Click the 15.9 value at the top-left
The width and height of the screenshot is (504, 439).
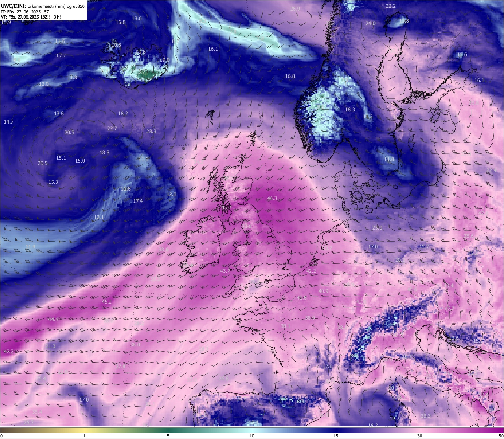pyautogui.click(x=6, y=22)
